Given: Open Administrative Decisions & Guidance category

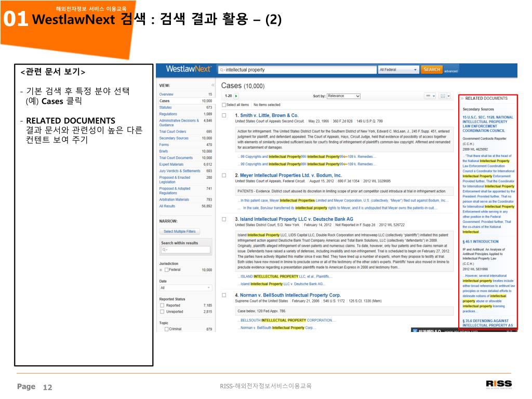Looking at the screenshot, I should (x=179, y=123).
